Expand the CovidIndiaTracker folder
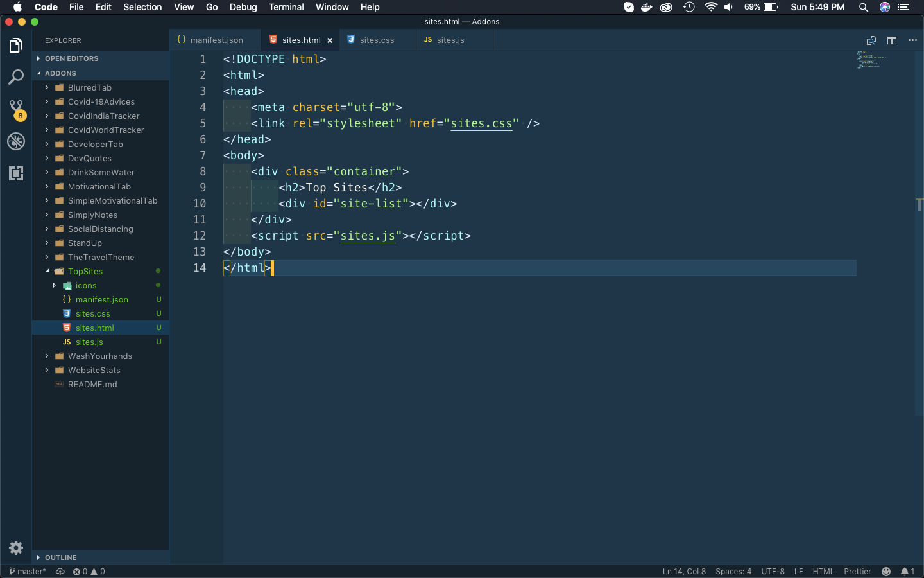Image resolution: width=924 pixels, height=578 pixels. [x=101, y=116]
